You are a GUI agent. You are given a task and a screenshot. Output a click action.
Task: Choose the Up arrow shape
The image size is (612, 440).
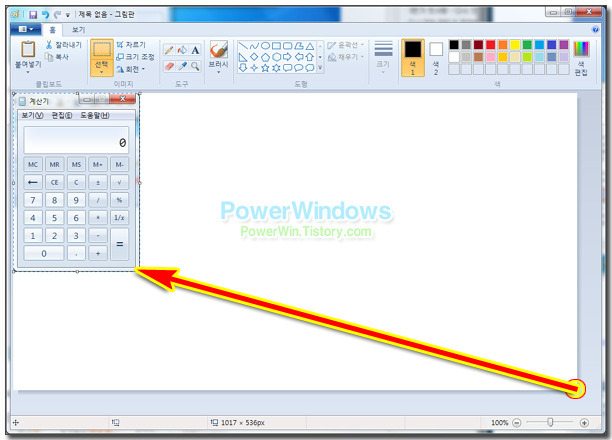310,57
